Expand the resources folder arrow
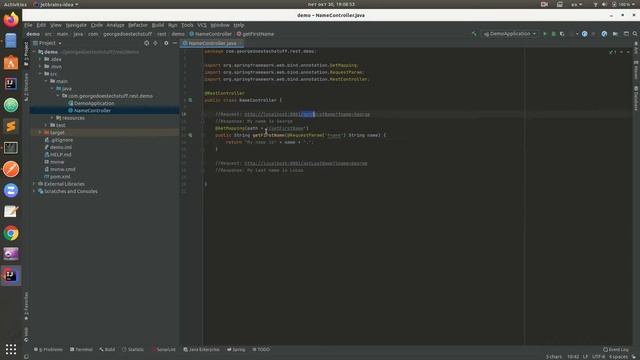The height and width of the screenshot is (360, 640). coord(52,118)
